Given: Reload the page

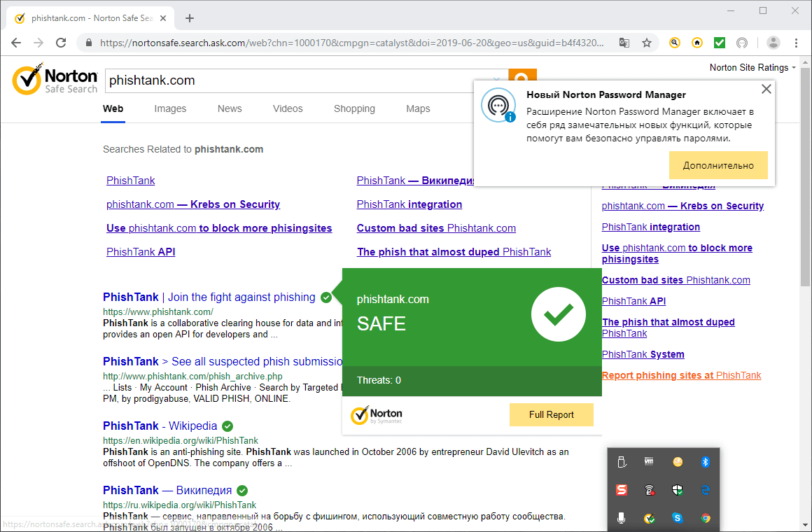Looking at the screenshot, I should point(61,43).
